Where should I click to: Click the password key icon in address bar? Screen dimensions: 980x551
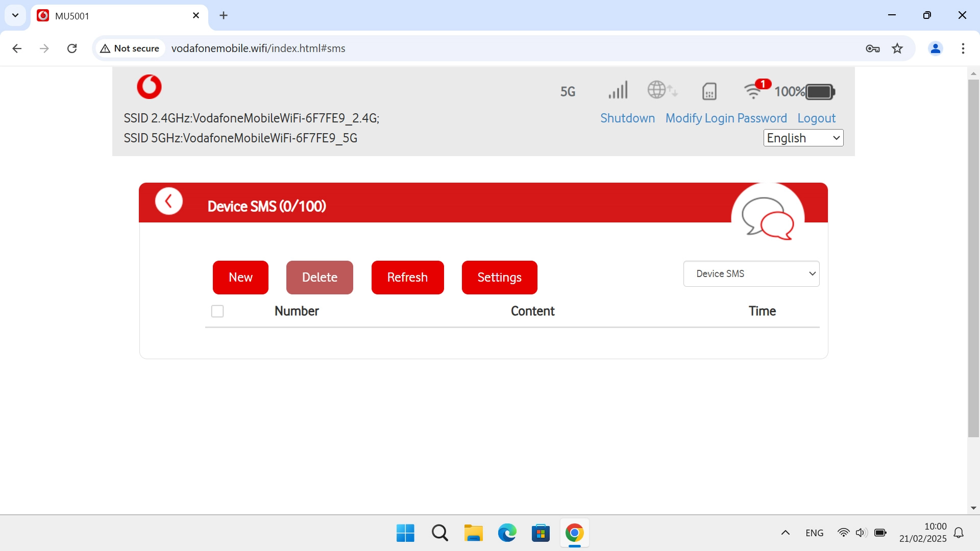[x=872, y=48]
